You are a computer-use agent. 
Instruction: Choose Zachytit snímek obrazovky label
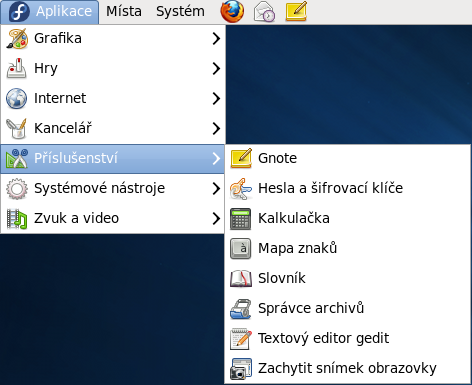tap(347, 368)
